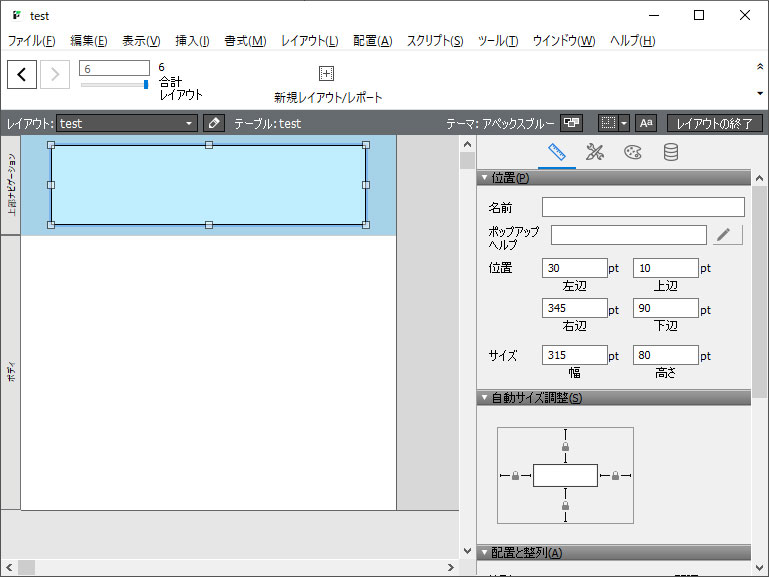This screenshot has height=577, width=769.
Task: Toggle the right anchor lock
Action: point(615,476)
